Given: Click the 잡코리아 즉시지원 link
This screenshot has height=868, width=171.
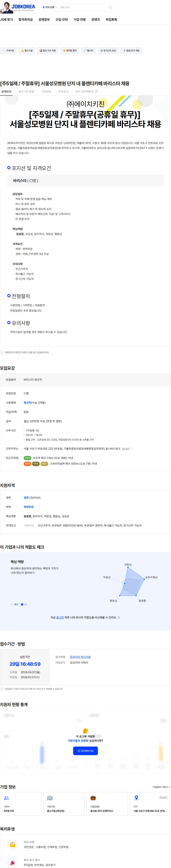Looking at the screenshot, I should pyautogui.click(x=80, y=657).
